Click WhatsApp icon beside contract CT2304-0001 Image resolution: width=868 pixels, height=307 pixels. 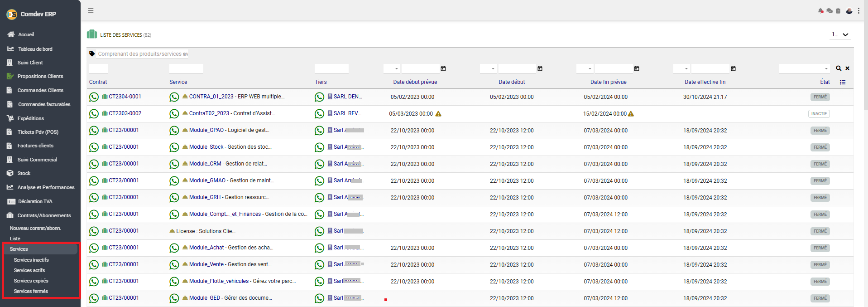click(x=94, y=97)
